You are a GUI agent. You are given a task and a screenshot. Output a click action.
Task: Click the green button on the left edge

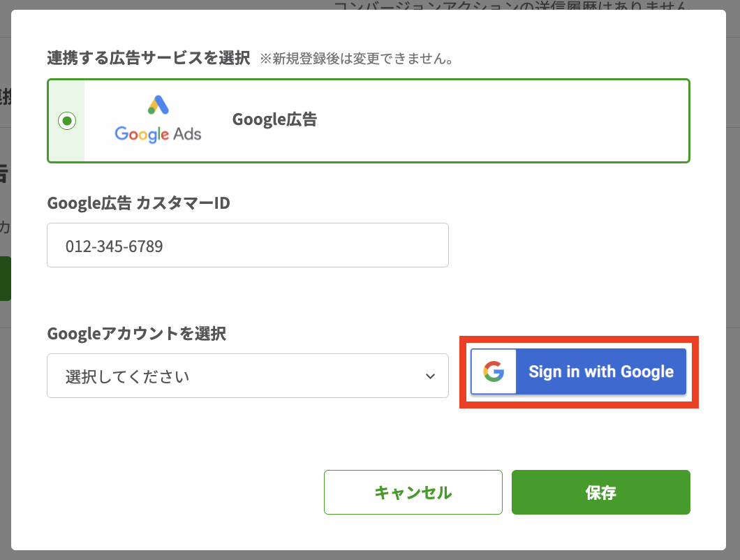[4, 278]
